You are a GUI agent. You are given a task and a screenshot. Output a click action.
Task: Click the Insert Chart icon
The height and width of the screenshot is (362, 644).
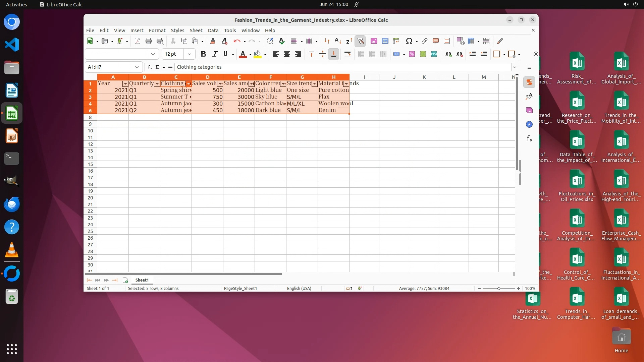(385, 41)
